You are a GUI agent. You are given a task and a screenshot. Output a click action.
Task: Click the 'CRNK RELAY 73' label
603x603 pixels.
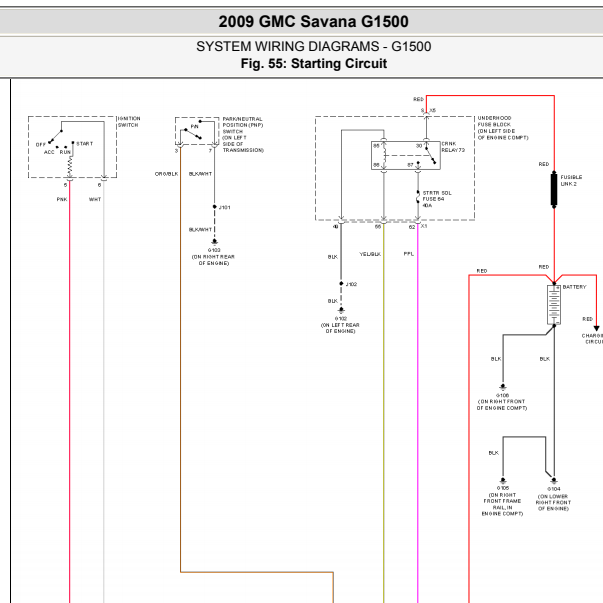(453, 147)
